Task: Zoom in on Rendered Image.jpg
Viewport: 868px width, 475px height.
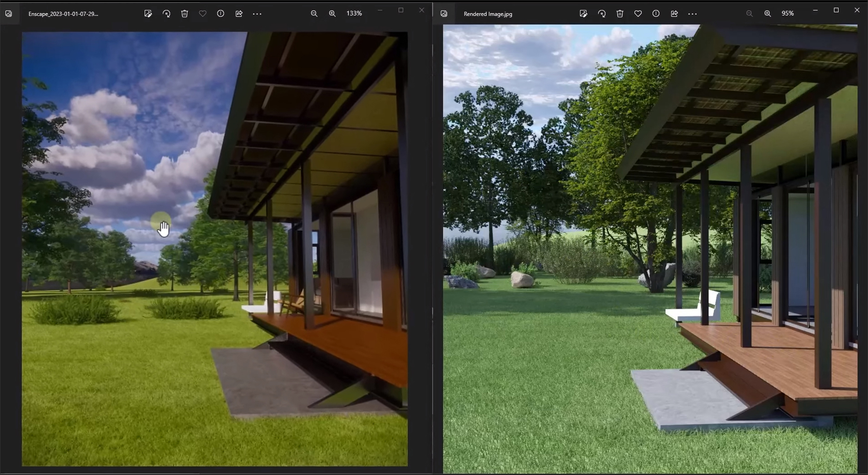Action: coord(768,14)
